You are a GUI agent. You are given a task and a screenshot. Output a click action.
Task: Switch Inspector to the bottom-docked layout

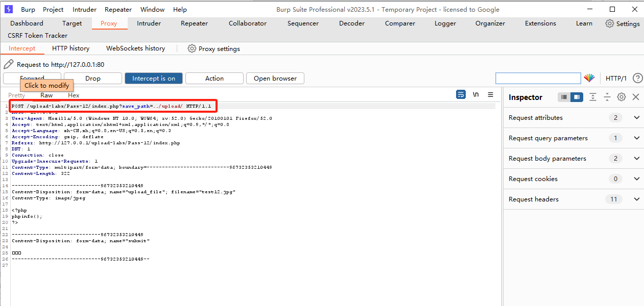point(564,97)
